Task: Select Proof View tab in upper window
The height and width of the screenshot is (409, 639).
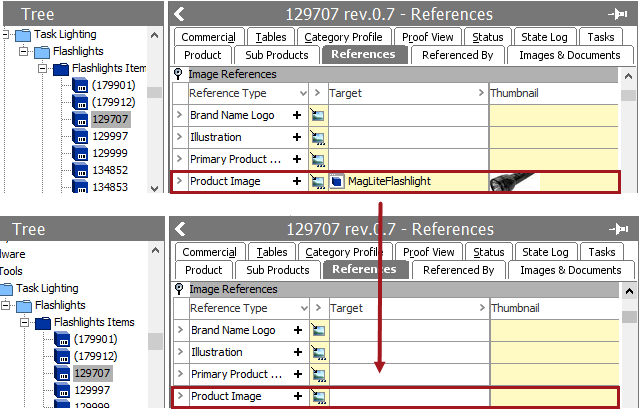Action: coord(427,37)
